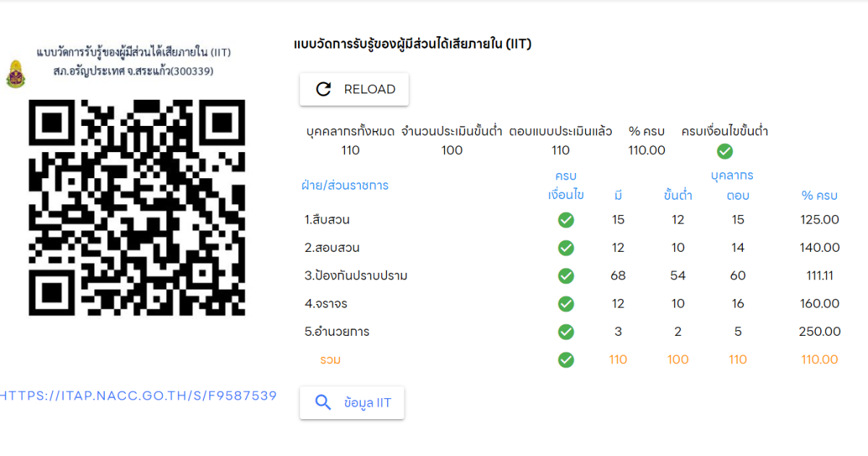Click green check icon for 4.จราจร

point(566,304)
